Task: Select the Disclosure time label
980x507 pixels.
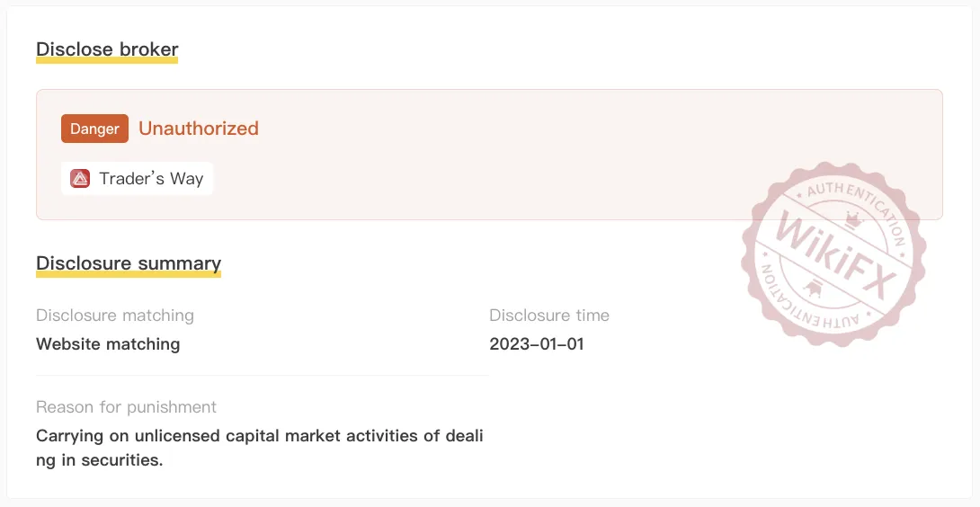Action: (549, 316)
